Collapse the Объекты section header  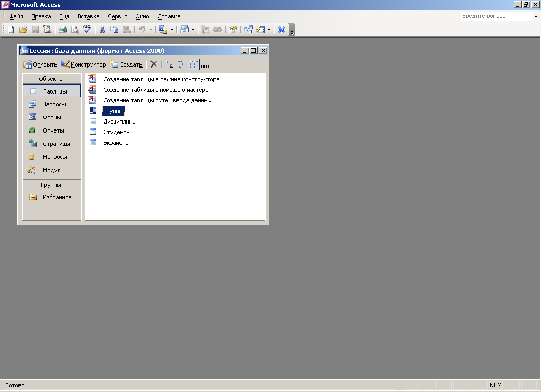pos(51,79)
